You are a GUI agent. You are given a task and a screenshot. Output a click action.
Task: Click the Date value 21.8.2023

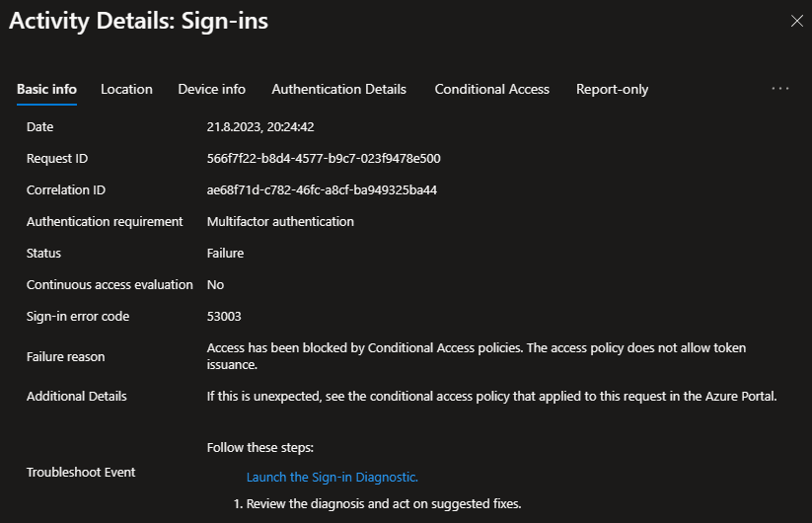pos(260,126)
